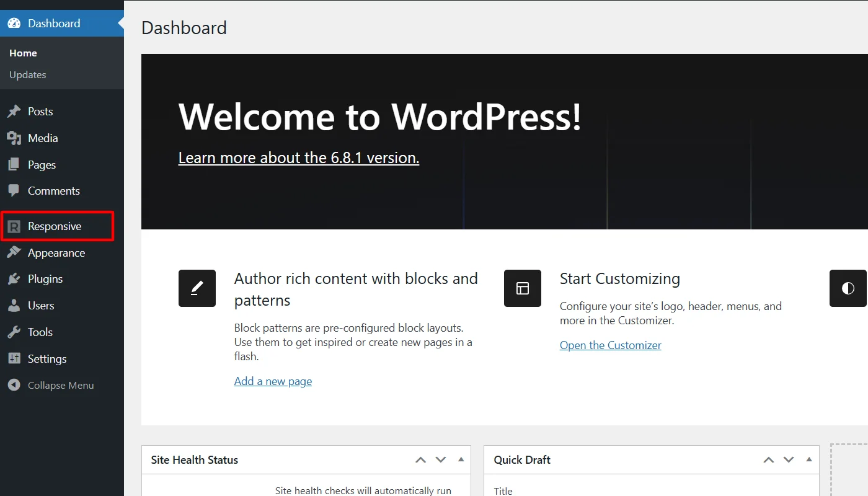Click the Dashboard gauge icon

(x=14, y=24)
